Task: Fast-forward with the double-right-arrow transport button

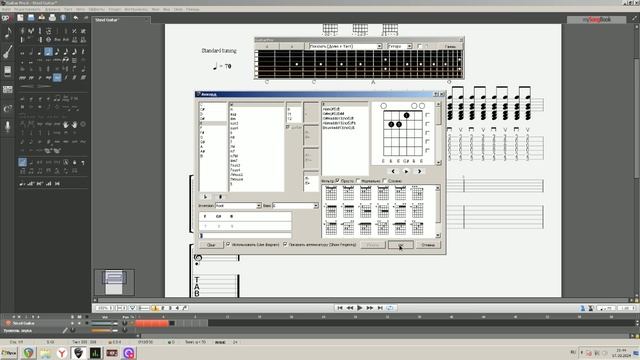Action: [369, 308]
